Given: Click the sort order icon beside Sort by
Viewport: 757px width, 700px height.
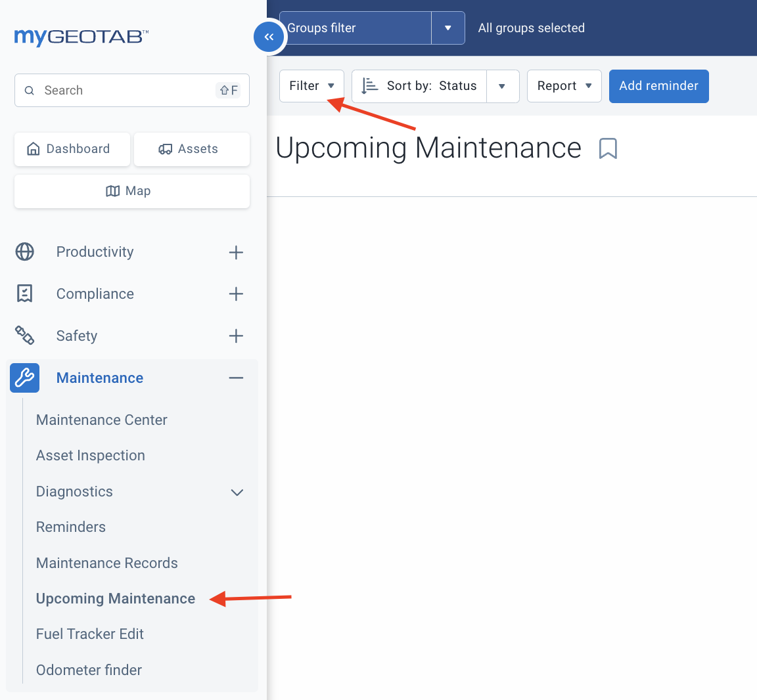Looking at the screenshot, I should [x=370, y=86].
